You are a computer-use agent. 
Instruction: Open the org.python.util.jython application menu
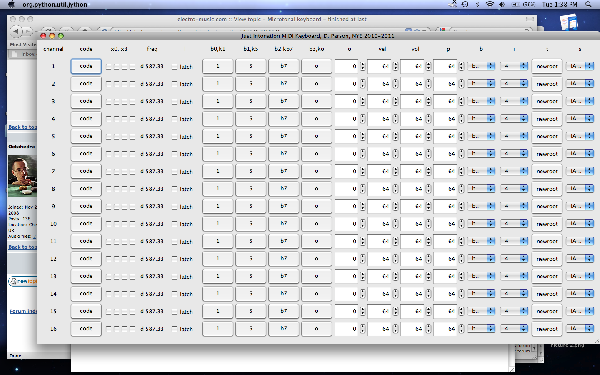pyautogui.click(x=55, y=4)
